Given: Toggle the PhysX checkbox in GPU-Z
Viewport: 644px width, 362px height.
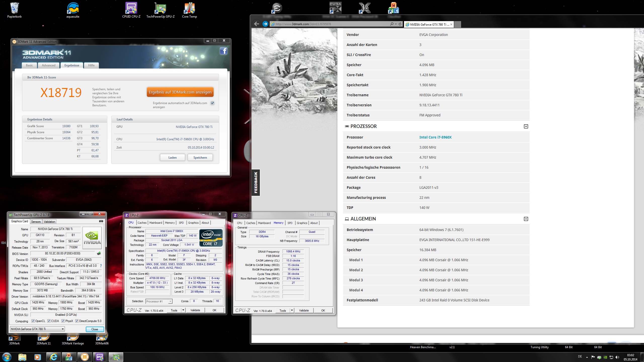Looking at the screenshot, I should tap(63, 321).
